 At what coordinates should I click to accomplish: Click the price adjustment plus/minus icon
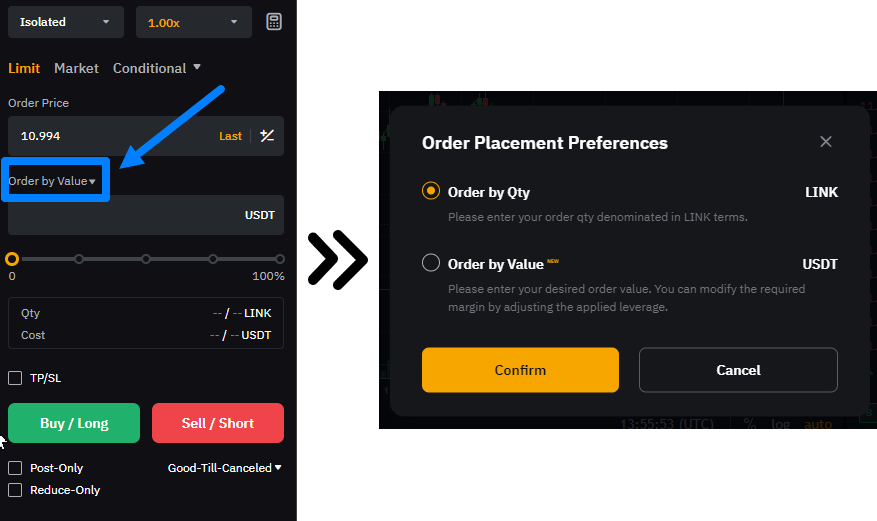pos(267,136)
